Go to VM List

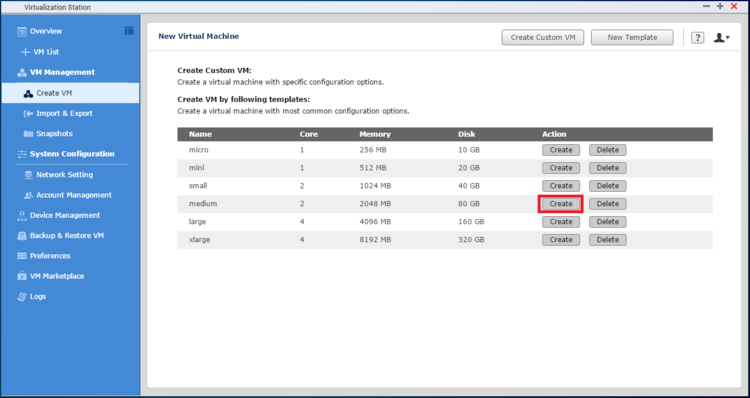46,52
